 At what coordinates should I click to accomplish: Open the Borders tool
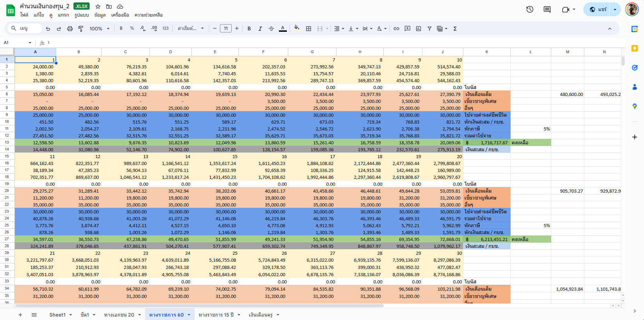coord(309,29)
